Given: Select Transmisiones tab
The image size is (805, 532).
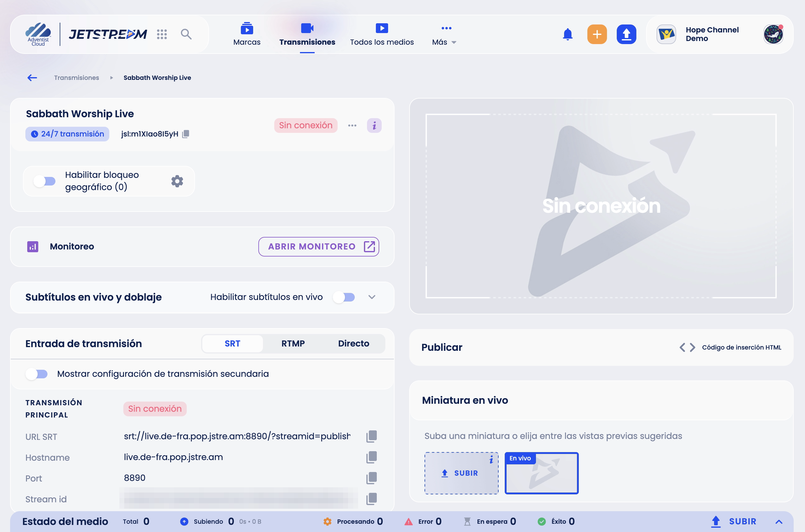Looking at the screenshot, I should click(307, 34).
